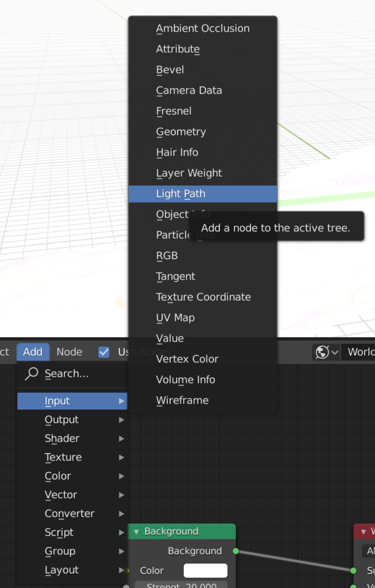
Task: Expand the Texture node category
Action: point(72,457)
